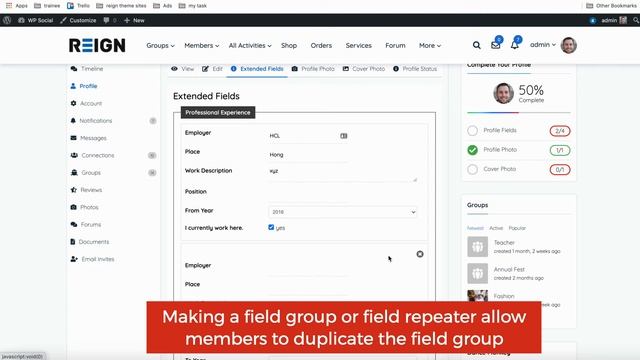This screenshot has width=640, height=360.
Task: Select the Newest groups filter
Action: click(475, 228)
